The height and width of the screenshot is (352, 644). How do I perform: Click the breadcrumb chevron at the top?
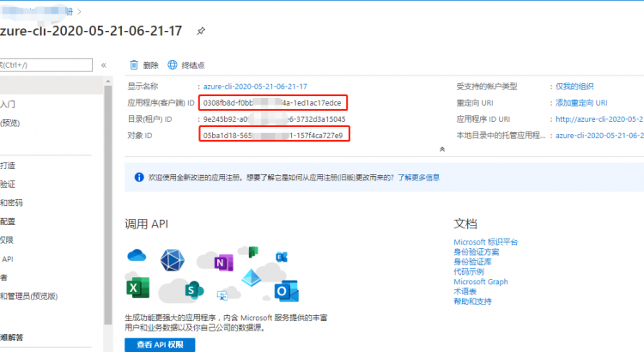click(79, 11)
